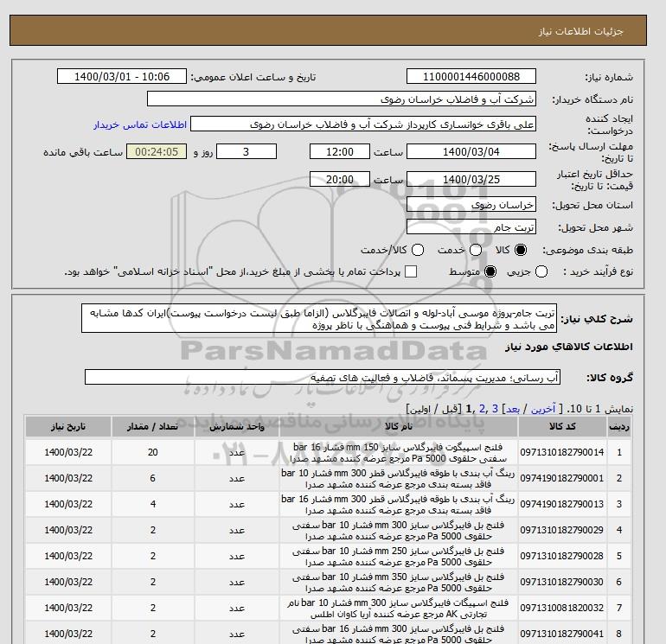Click the تاریخ نیاز column header
This screenshot has height=644, width=666.
[x=68, y=427]
